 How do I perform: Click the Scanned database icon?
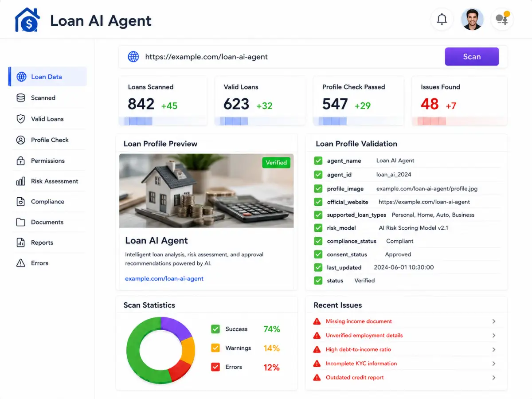[x=21, y=98]
